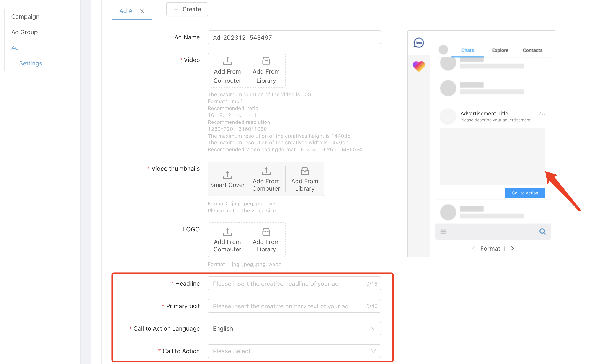This screenshot has height=364, width=614.
Task: Click the ad media placeholder in preview
Action: 492,156
